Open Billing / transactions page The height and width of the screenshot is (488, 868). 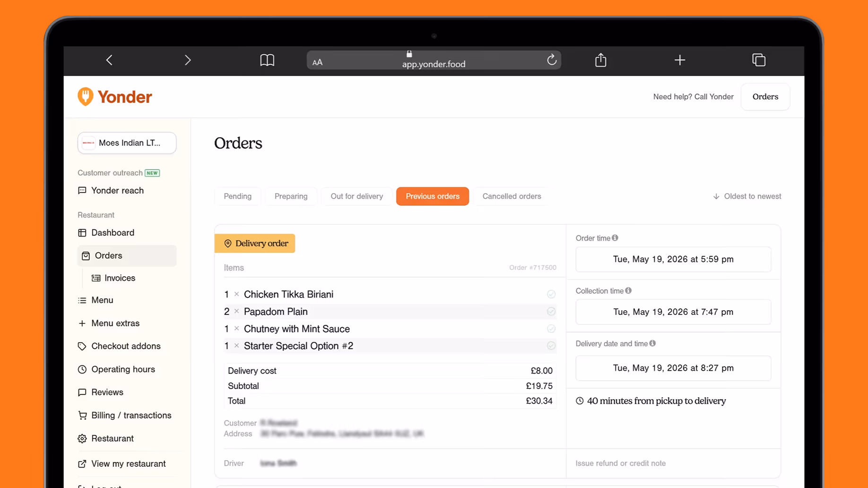point(131,415)
